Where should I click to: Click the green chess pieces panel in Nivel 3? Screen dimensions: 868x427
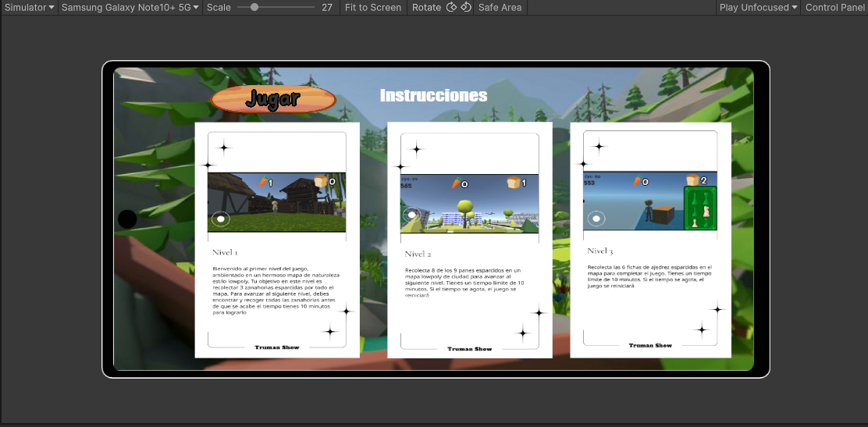700,208
